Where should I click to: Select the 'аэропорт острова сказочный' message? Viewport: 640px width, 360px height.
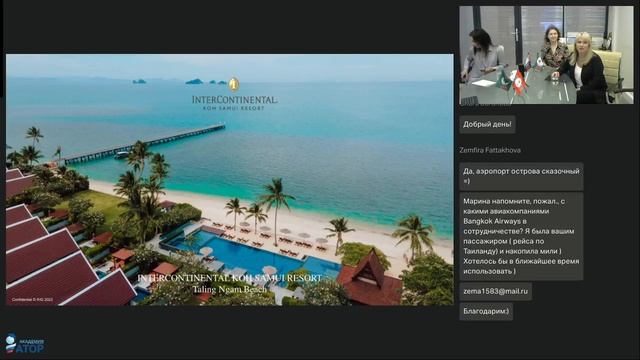click(521, 176)
